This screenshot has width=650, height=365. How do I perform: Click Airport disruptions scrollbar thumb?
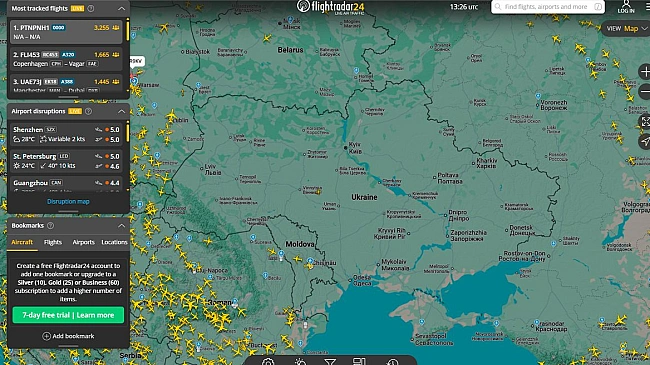(128, 132)
